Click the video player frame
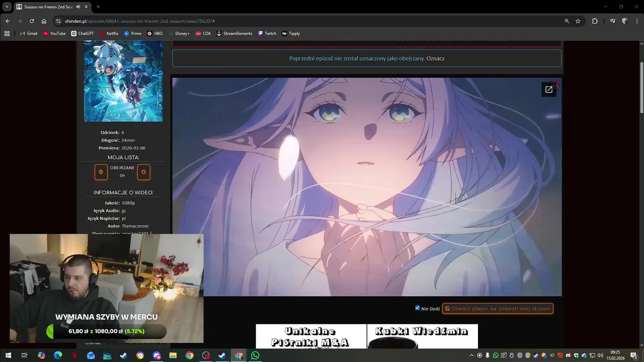644x362 pixels. click(x=367, y=187)
